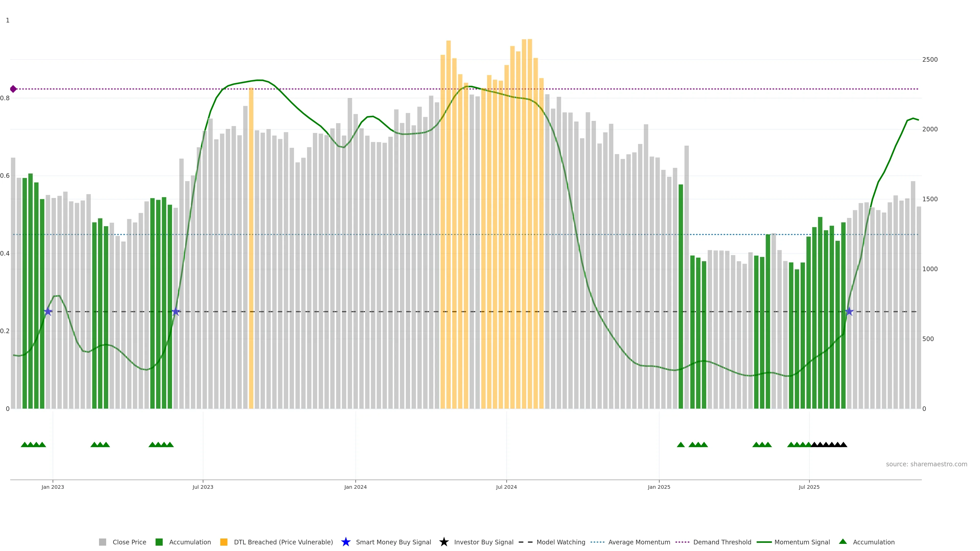This screenshot has height=551, width=980.
Task: Click the green Accumulation square legend swatch
Action: (159, 542)
